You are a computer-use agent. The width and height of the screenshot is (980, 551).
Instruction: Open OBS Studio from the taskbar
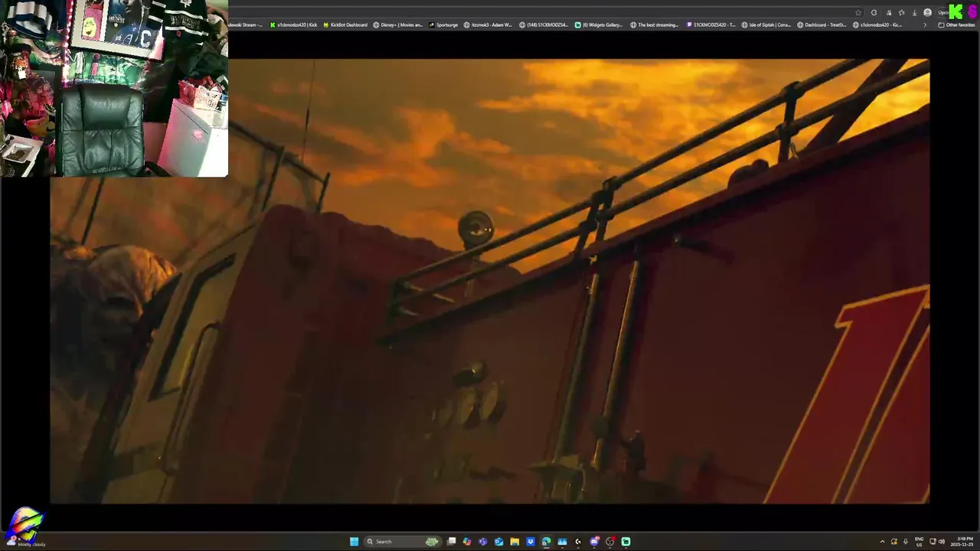tap(610, 541)
